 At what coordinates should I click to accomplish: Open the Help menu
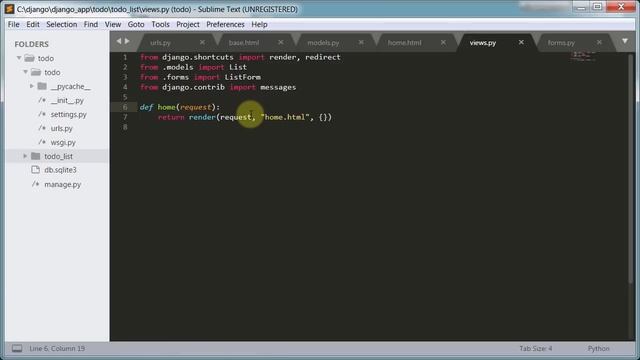[259, 24]
